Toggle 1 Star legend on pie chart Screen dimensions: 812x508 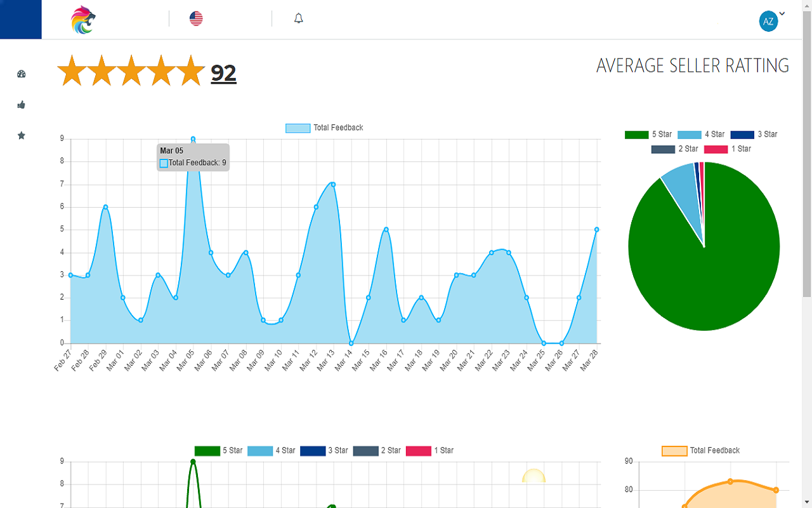click(x=728, y=149)
